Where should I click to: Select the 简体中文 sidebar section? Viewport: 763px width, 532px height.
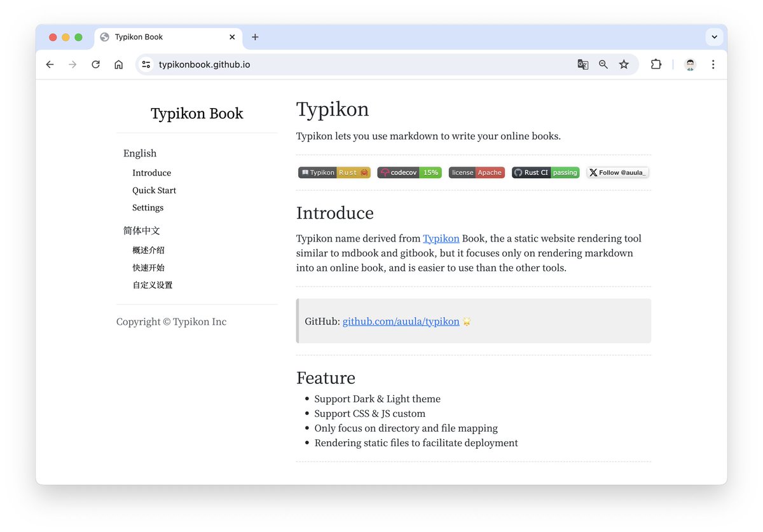142,231
